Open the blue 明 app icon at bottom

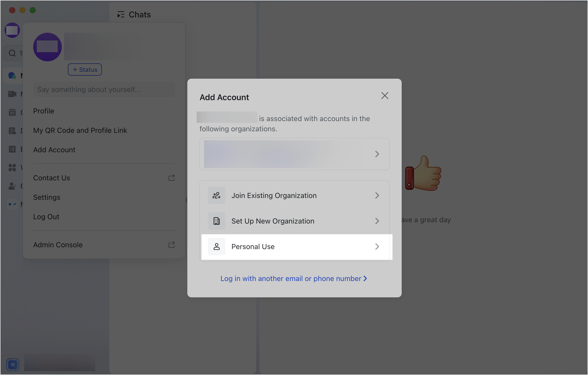(x=13, y=365)
